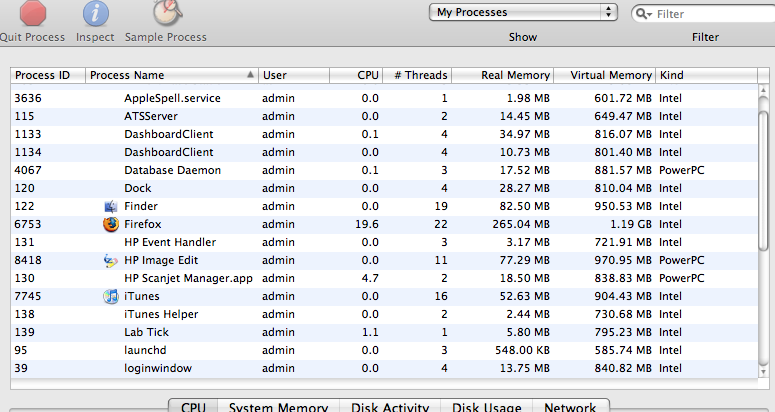The image size is (775, 412).
Task: Sort by the CPU column header
Action: [x=356, y=75]
